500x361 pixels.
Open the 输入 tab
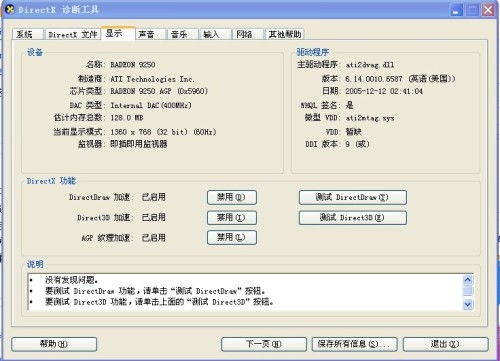(x=215, y=34)
